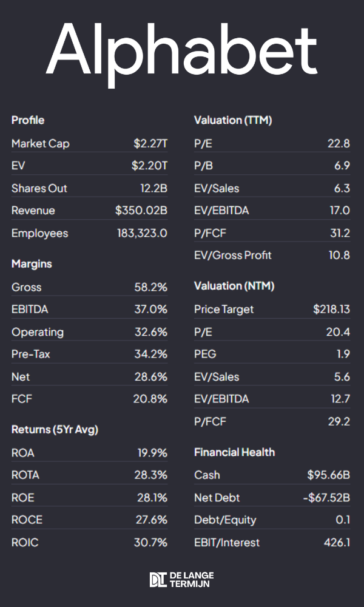Click the Returns (5Yr Avg) header

pos(55,430)
